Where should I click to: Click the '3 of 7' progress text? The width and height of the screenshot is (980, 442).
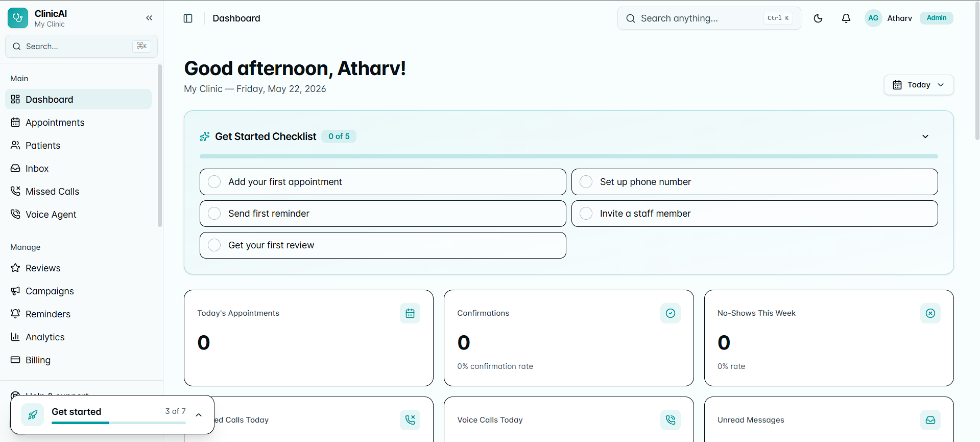coord(175,411)
